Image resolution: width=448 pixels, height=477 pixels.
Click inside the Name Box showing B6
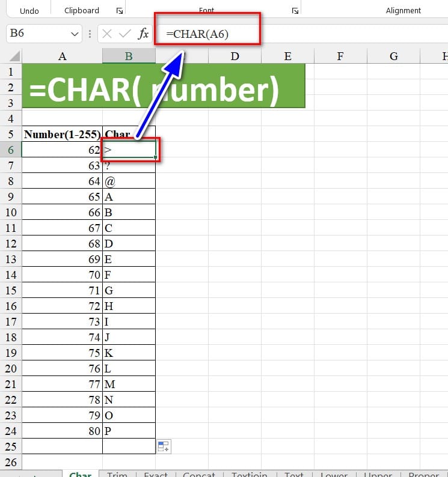(x=36, y=34)
